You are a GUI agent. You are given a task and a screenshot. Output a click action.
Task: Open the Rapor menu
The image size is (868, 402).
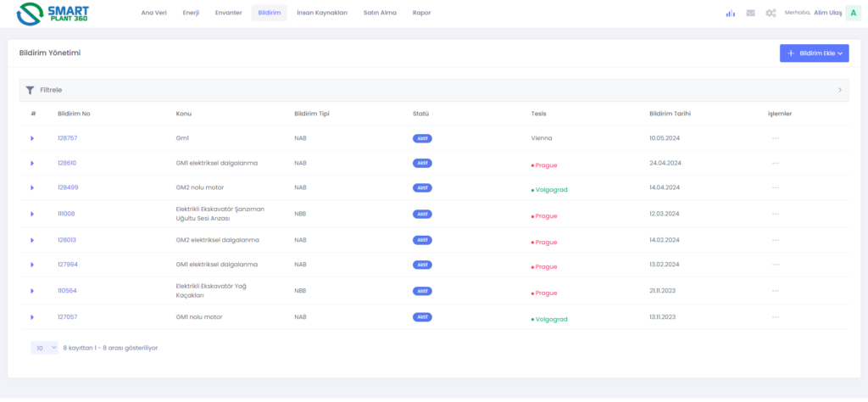click(x=421, y=13)
